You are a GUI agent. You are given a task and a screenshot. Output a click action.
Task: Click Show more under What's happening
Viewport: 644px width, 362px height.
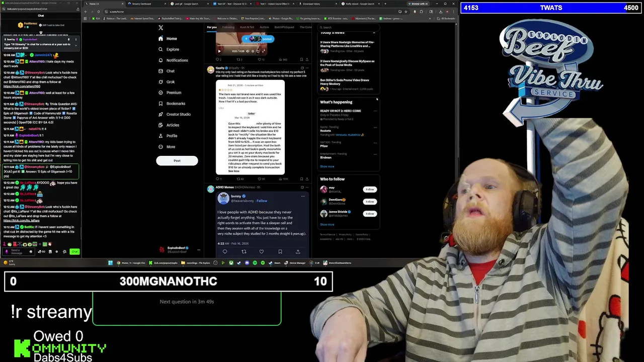click(327, 166)
